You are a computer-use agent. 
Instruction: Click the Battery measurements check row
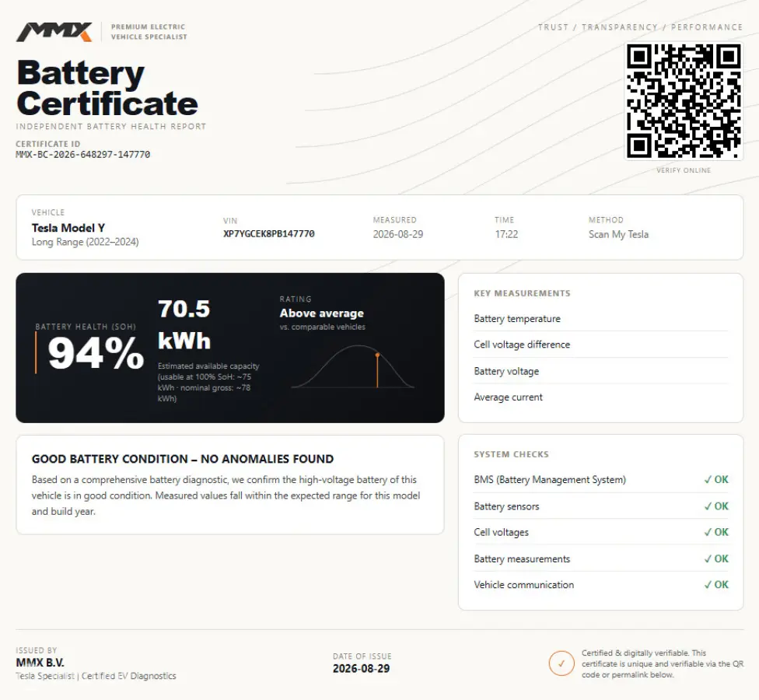pyautogui.click(x=600, y=558)
